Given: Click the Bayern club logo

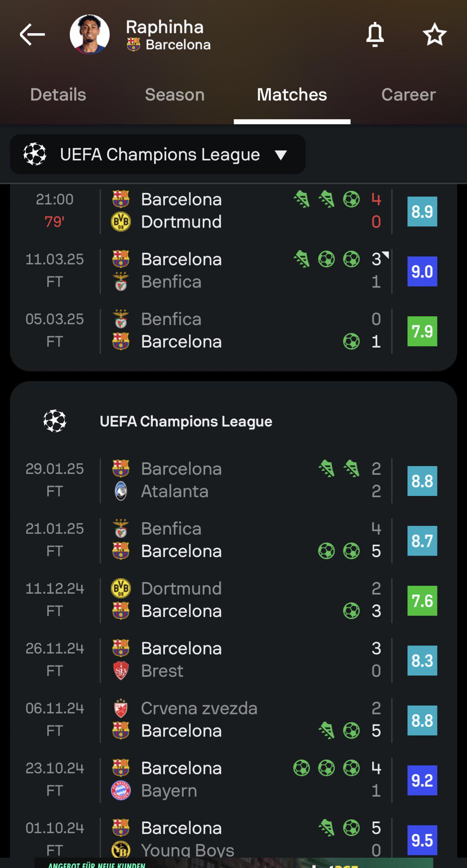Looking at the screenshot, I should (121, 790).
